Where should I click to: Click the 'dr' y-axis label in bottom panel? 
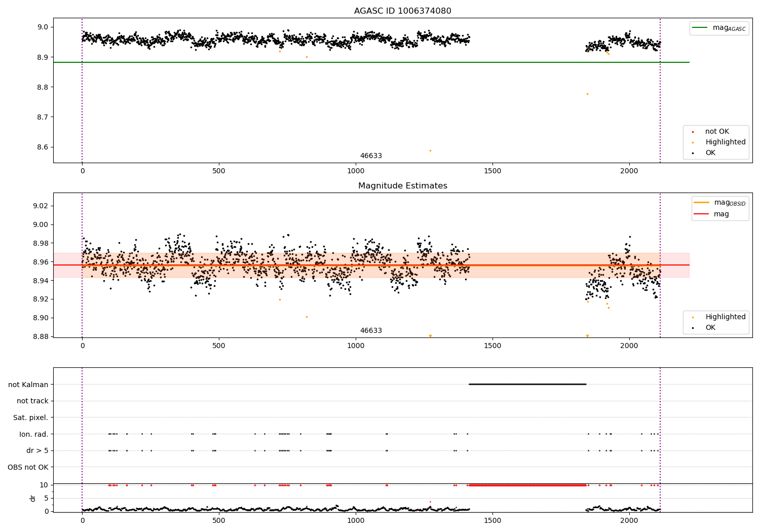pyautogui.click(x=33, y=498)
